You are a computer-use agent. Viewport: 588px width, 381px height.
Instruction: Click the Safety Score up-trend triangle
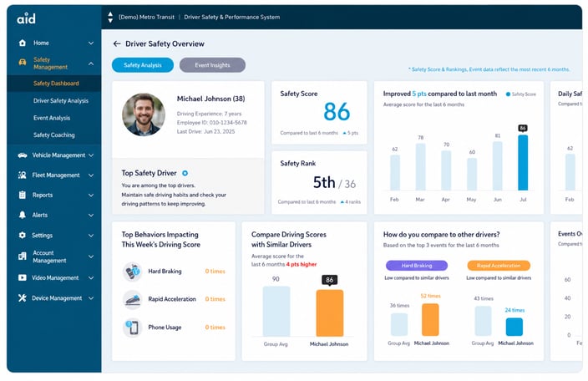pyautogui.click(x=344, y=133)
